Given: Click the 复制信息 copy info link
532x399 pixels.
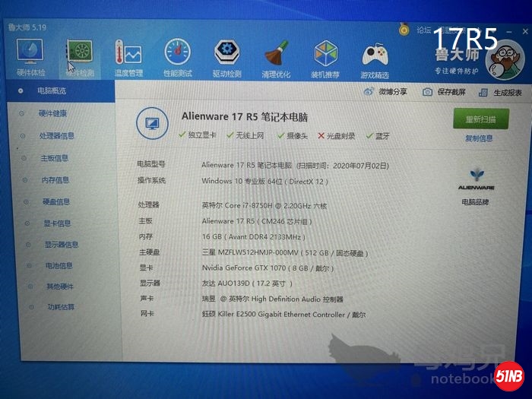Looking at the screenshot, I should (479, 138).
